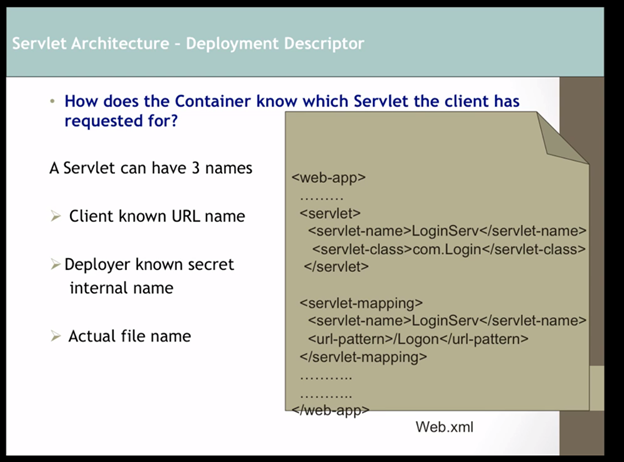This screenshot has height=462, width=624.
Task: Click the '<url-pattern>/Logon' line
Action: 418,339
